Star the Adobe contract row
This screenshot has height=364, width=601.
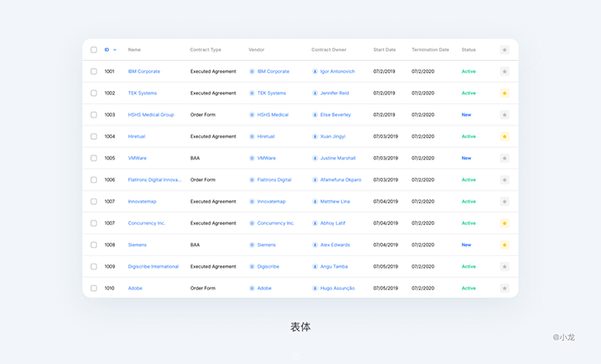(x=505, y=288)
